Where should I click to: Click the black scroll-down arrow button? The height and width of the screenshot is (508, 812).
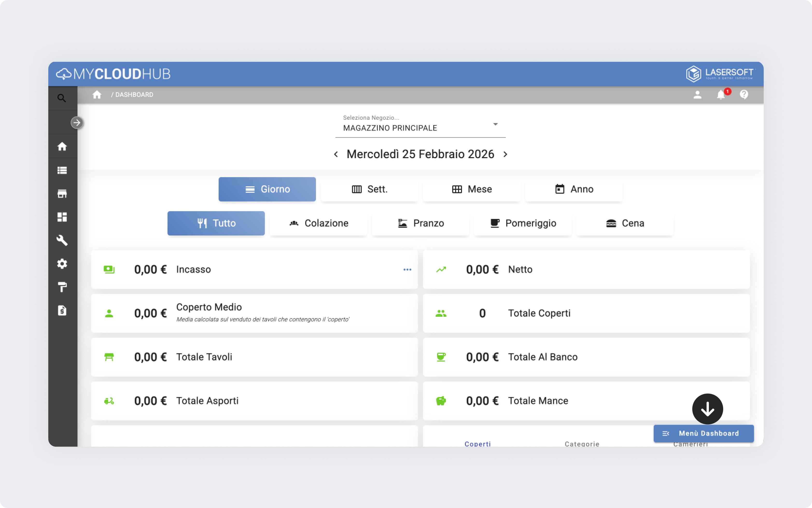(x=707, y=409)
